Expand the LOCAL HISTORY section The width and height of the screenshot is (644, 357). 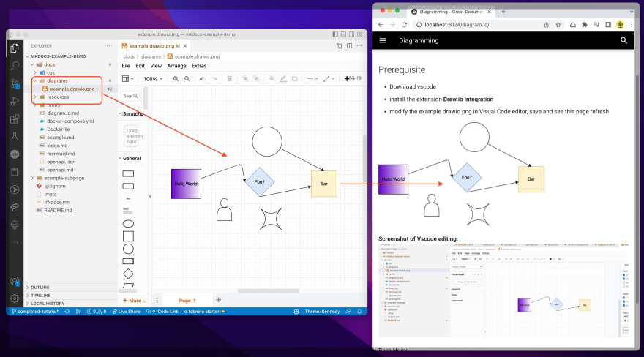[48, 304]
